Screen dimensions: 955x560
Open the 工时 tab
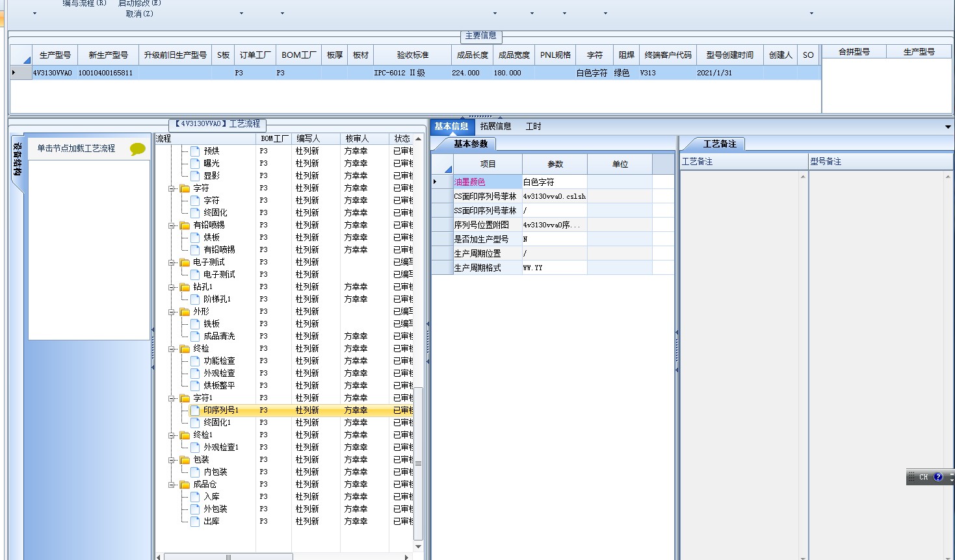[533, 127]
